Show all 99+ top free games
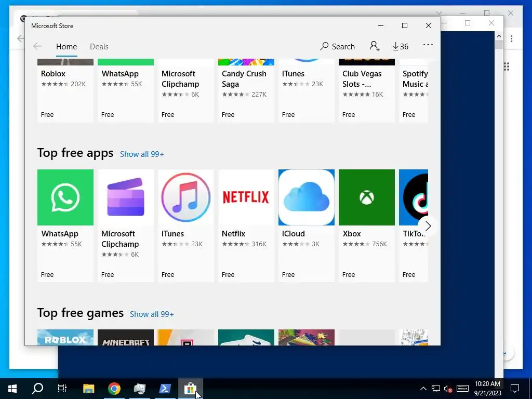This screenshot has width=532, height=399. (152, 314)
